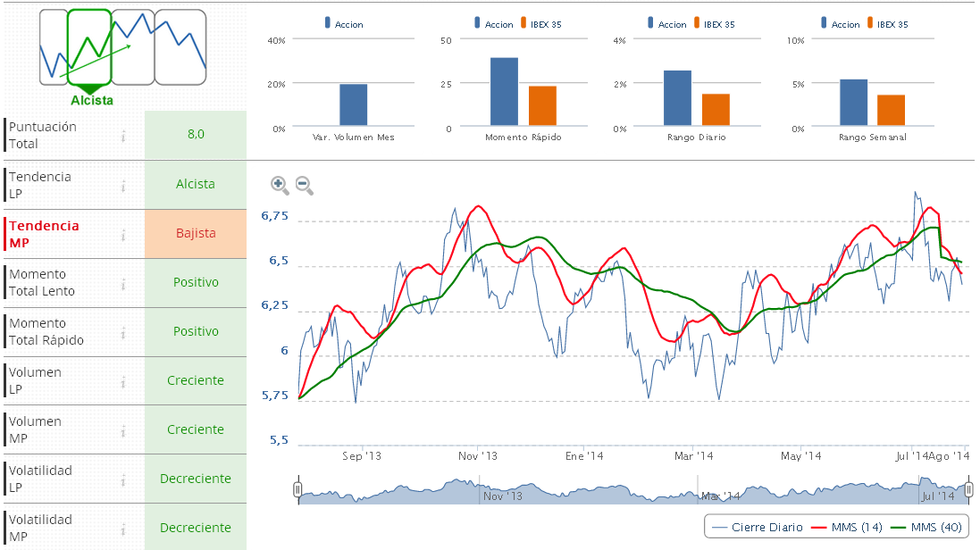Image resolution: width=980 pixels, height=550 pixels.
Task: Open info icon for Tendencia LP
Action: point(123,185)
